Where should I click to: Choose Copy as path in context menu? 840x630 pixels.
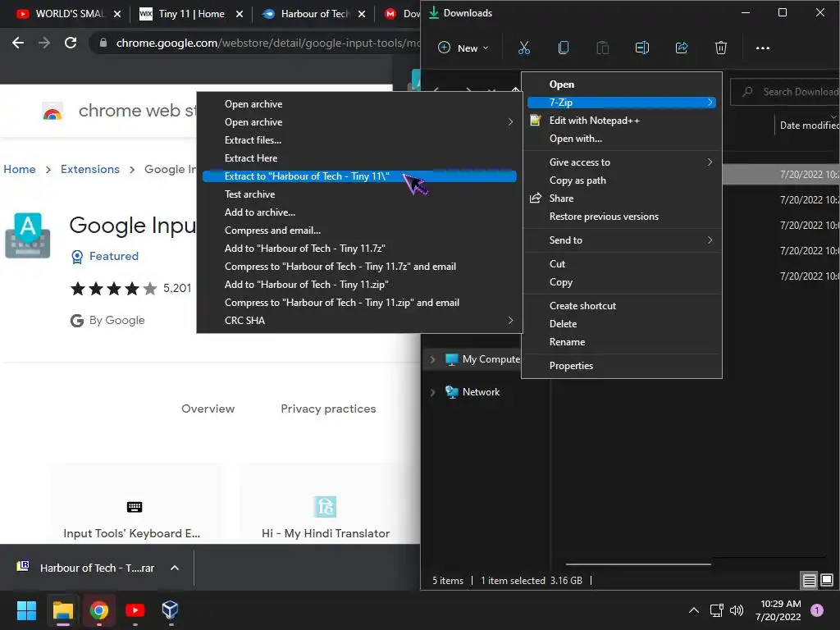click(622, 180)
